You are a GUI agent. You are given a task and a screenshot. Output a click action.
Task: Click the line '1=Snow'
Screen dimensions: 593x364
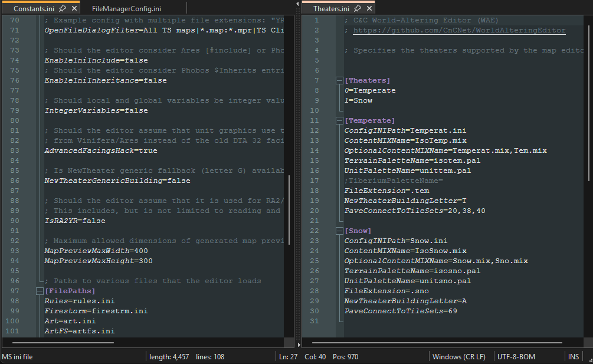coord(358,100)
